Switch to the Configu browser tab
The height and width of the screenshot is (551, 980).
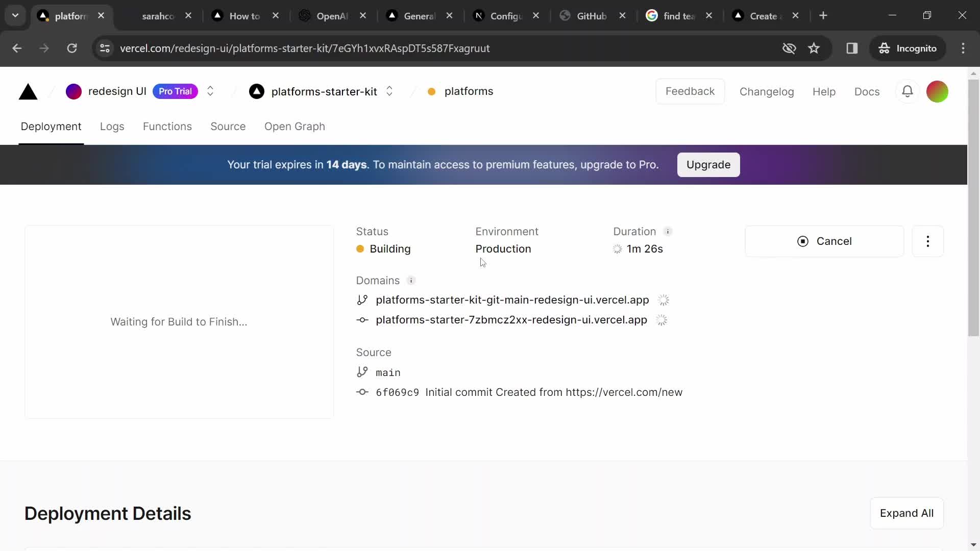(x=506, y=16)
